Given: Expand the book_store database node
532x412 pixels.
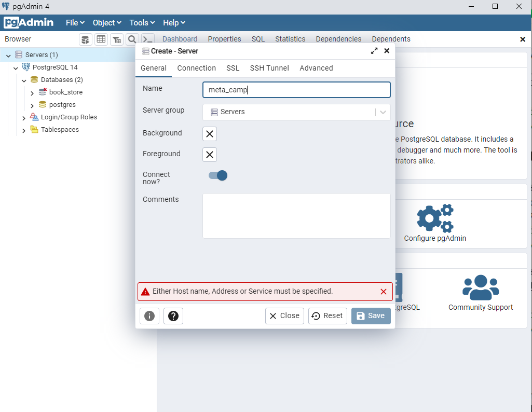Looking at the screenshot, I should pyautogui.click(x=32, y=93).
